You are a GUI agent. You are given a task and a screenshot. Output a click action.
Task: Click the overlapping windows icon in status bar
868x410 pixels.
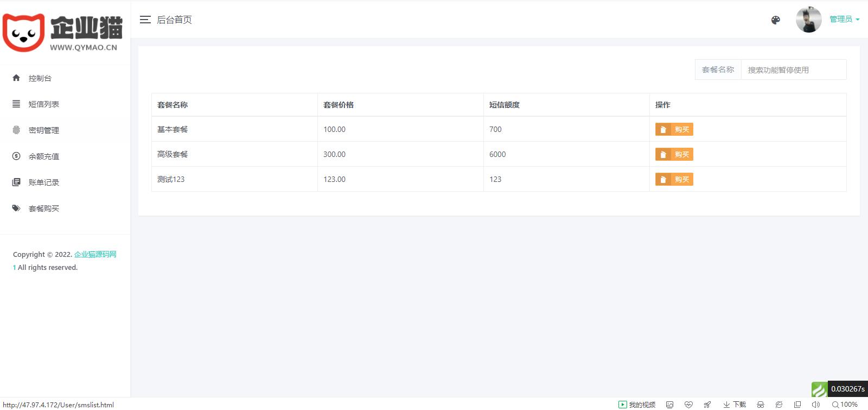click(x=797, y=405)
